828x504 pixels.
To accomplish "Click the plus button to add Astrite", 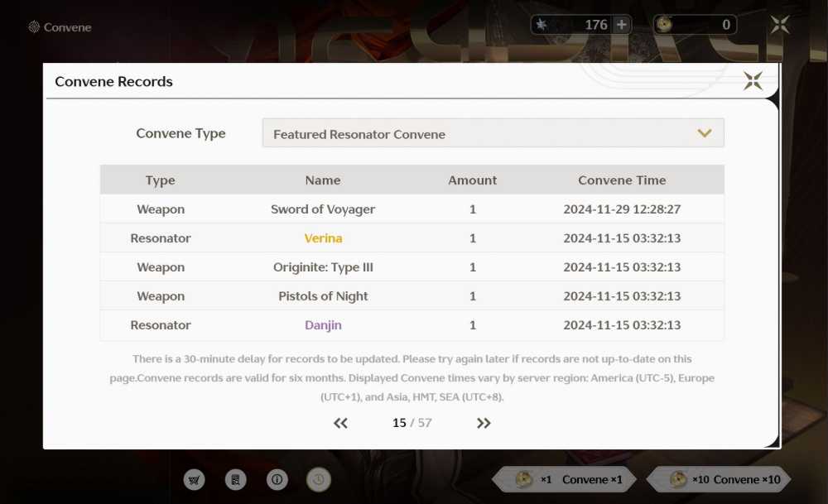I will [622, 24].
